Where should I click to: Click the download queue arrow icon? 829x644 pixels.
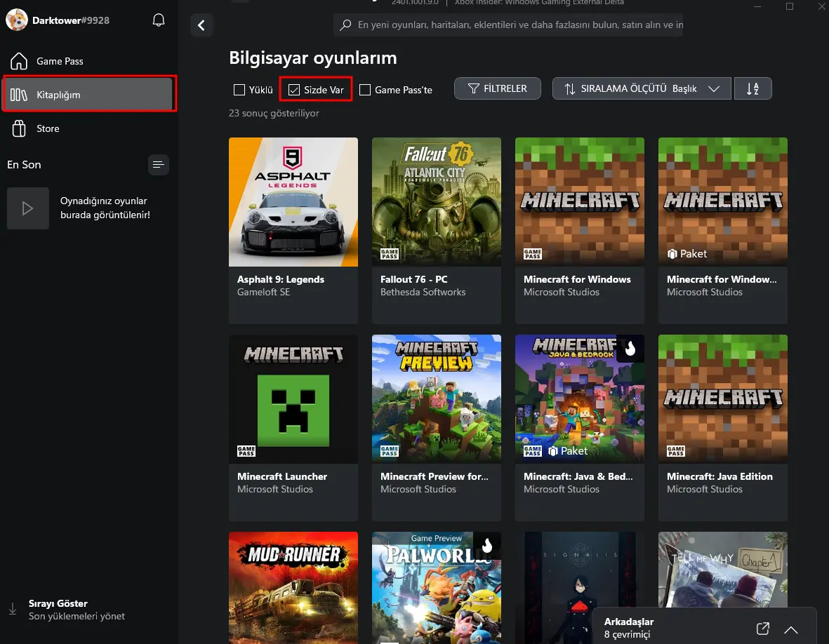(13, 609)
